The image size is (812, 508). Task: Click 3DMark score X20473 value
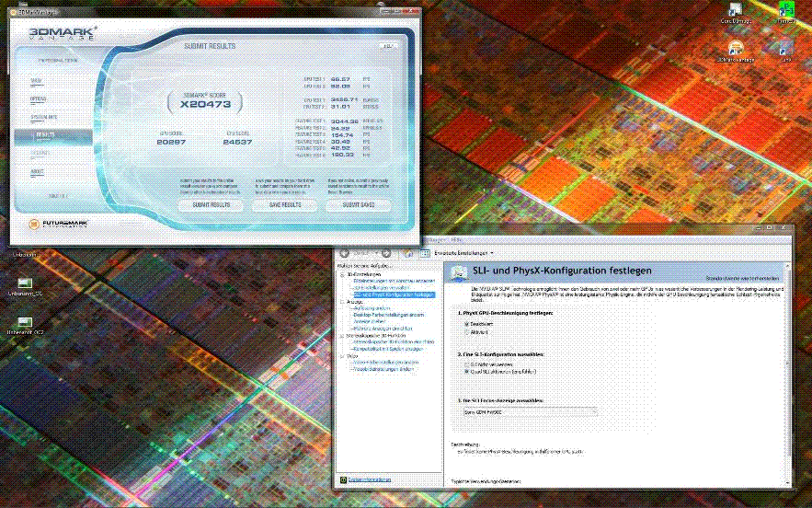[205, 104]
